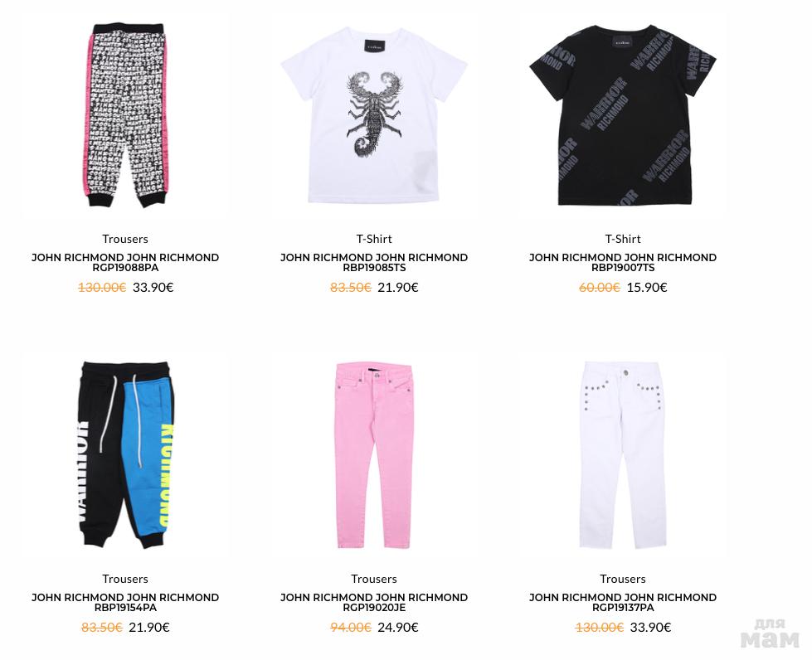Open the pink jeans product image
Screen dimensions: 812x660
point(374,455)
